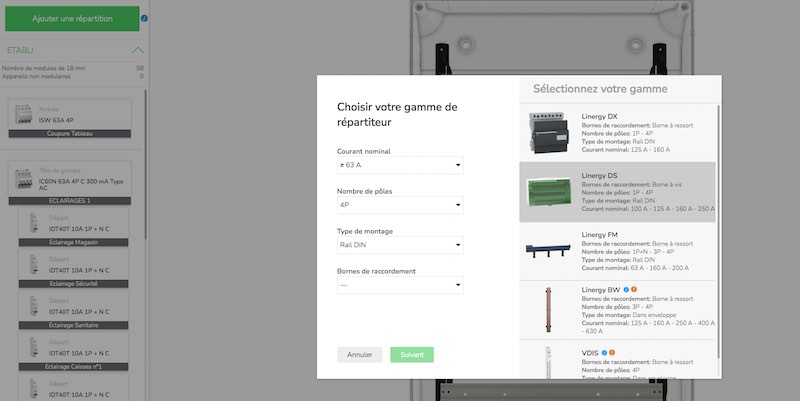The image size is (800, 401).
Task: Click the Linergy DX title
Action: (599, 116)
